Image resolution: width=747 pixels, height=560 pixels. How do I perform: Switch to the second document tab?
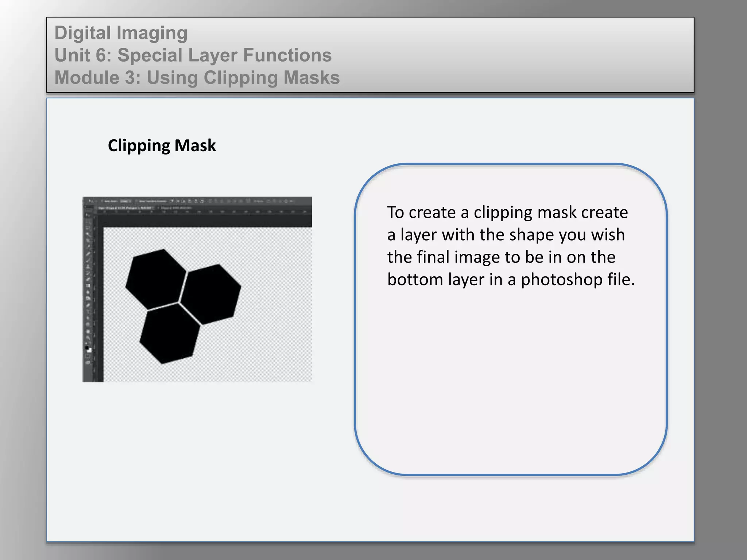(x=175, y=208)
